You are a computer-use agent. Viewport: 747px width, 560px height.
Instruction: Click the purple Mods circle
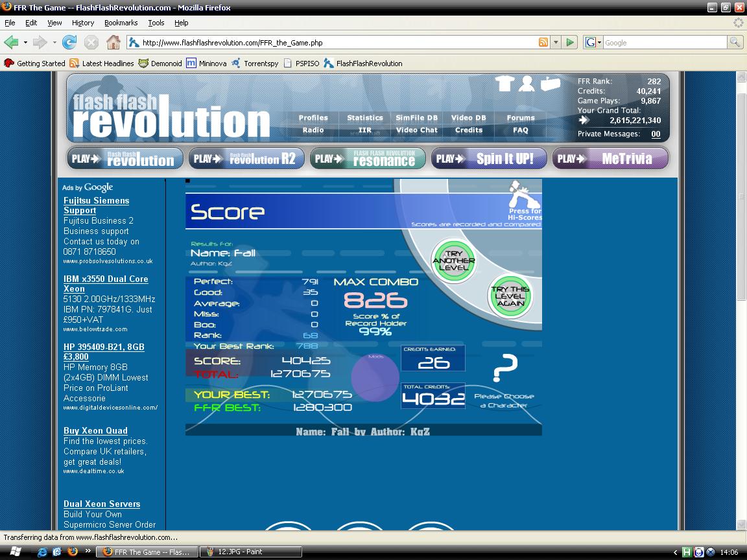[375, 377]
